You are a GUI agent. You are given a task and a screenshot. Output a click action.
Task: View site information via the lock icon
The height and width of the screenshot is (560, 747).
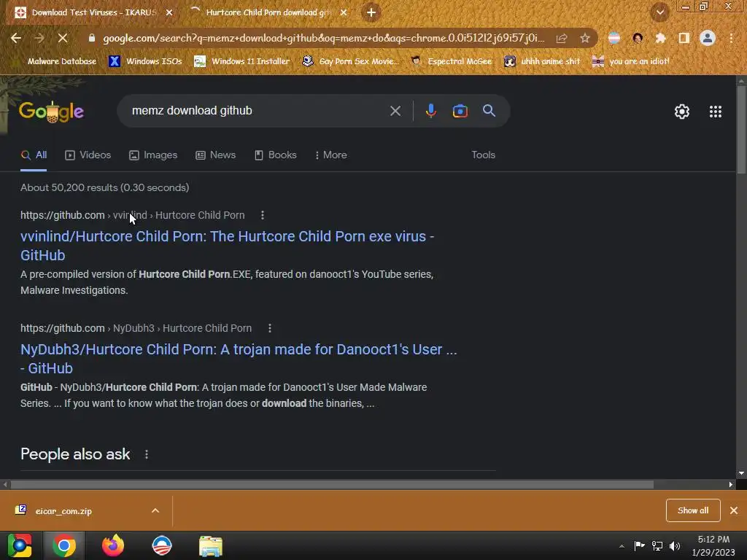tap(92, 38)
